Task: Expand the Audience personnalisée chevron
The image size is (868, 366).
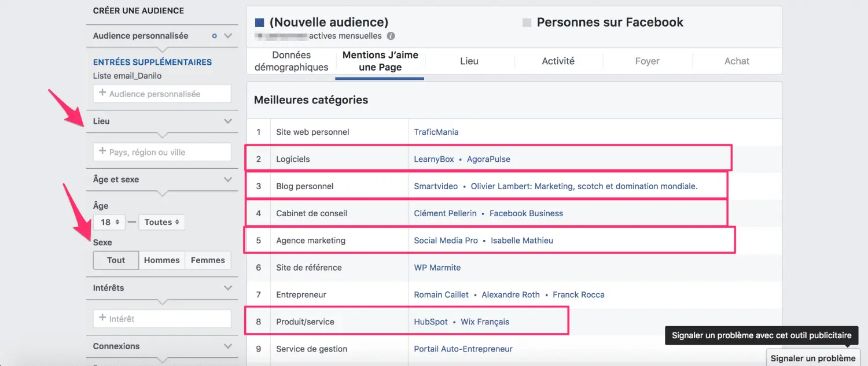Action: click(228, 36)
